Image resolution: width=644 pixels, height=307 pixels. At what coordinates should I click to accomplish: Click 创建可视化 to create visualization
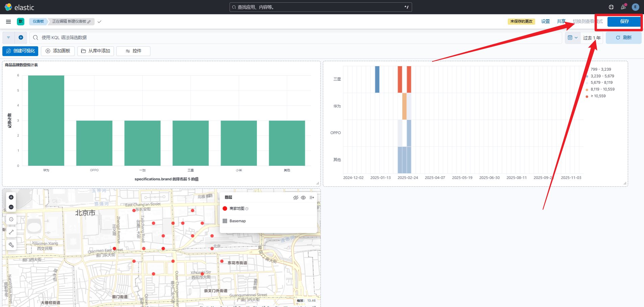pyautogui.click(x=20, y=51)
